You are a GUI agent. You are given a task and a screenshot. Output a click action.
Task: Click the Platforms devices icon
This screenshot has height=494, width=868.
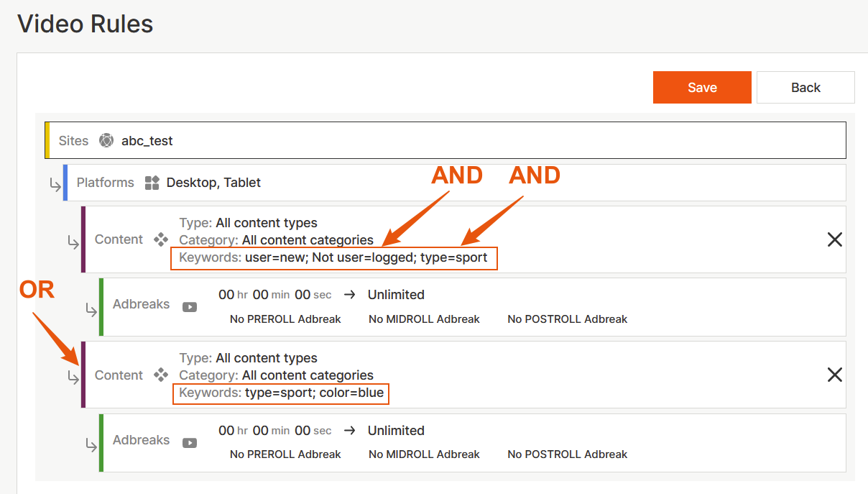152,183
